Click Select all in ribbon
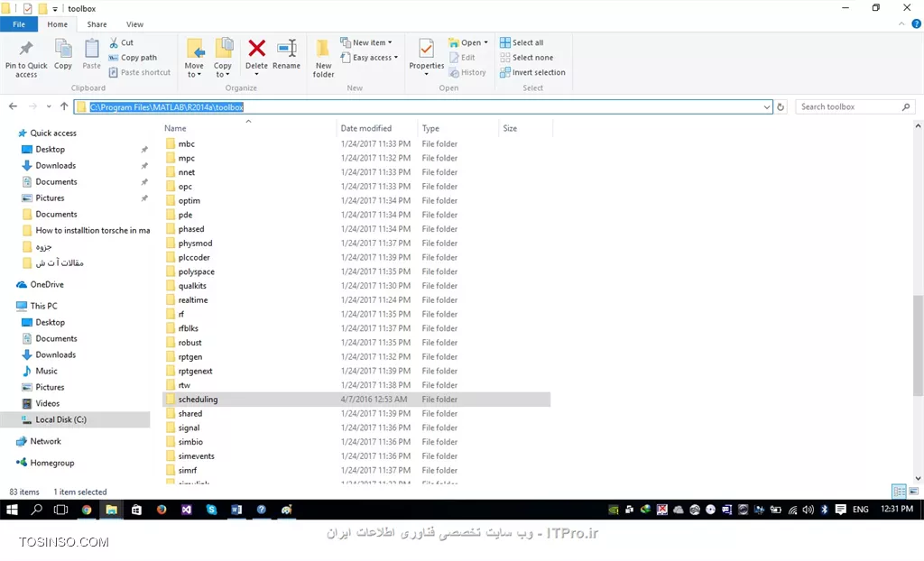This screenshot has height=561, width=924. coord(522,42)
